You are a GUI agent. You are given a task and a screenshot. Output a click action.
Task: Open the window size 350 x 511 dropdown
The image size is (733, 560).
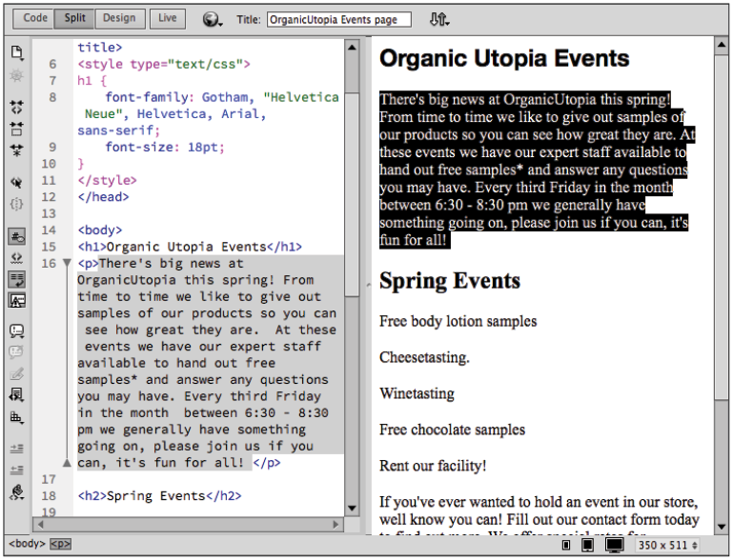click(x=667, y=545)
